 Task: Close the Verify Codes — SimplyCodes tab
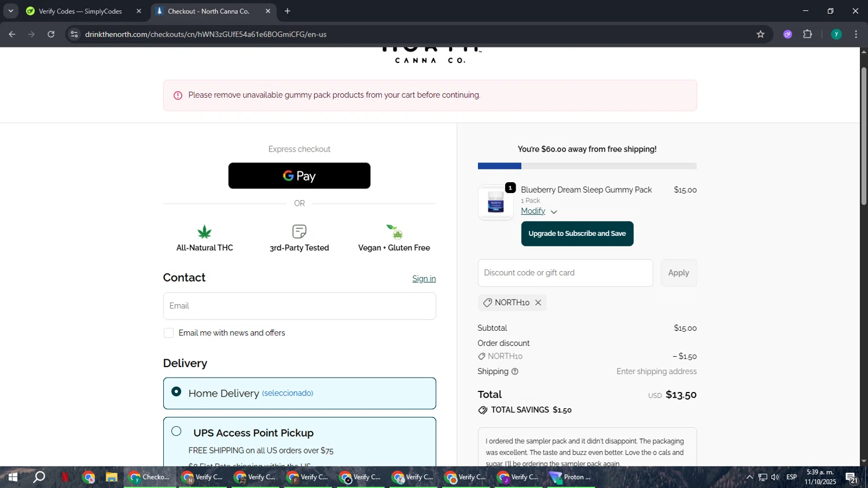click(139, 11)
